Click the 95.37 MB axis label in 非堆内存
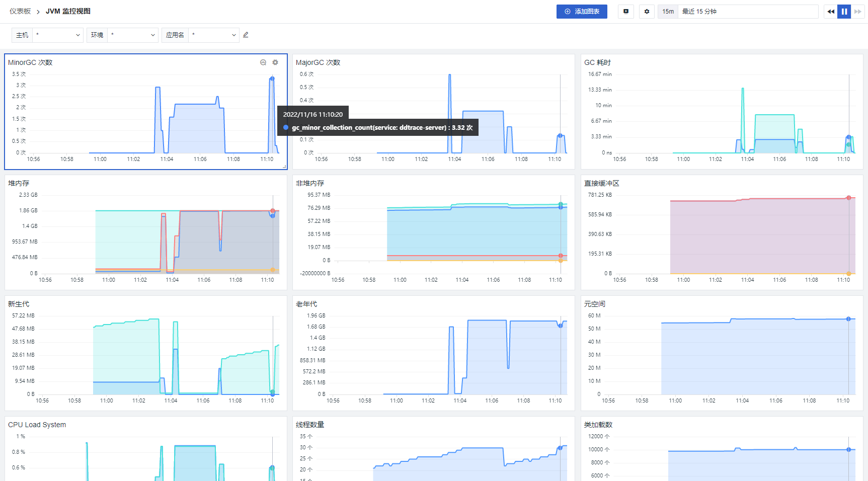 (319, 195)
